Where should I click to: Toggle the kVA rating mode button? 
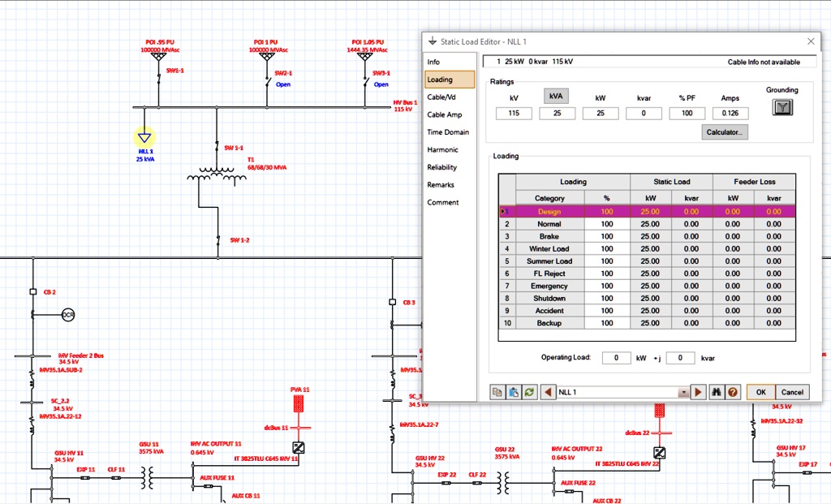[556, 96]
